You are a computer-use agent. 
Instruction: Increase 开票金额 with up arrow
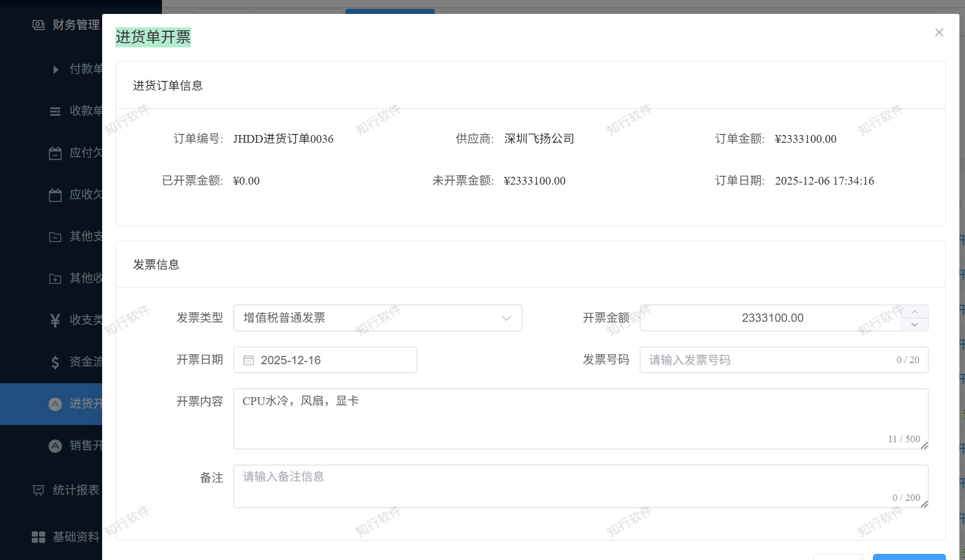coord(914,312)
